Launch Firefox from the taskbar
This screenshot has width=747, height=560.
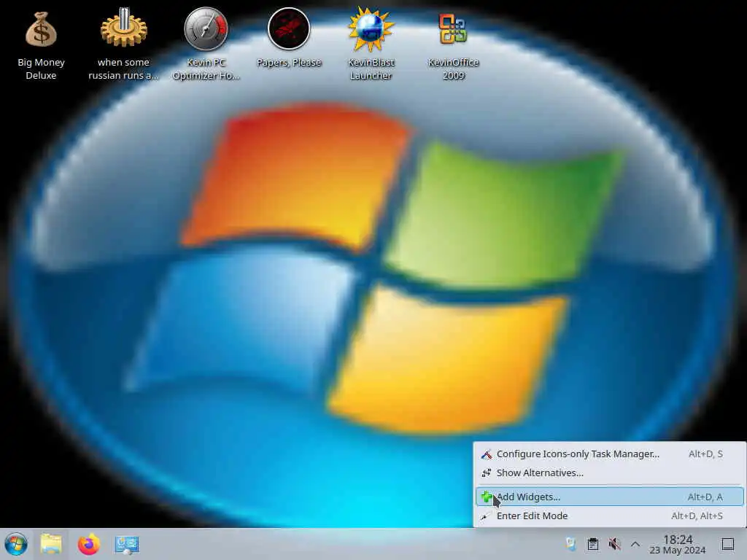point(88,544)
